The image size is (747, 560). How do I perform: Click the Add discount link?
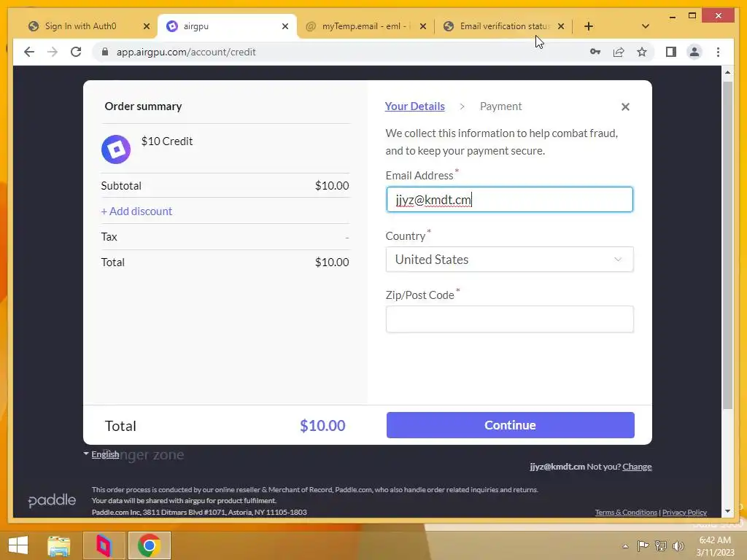point(136,211)
